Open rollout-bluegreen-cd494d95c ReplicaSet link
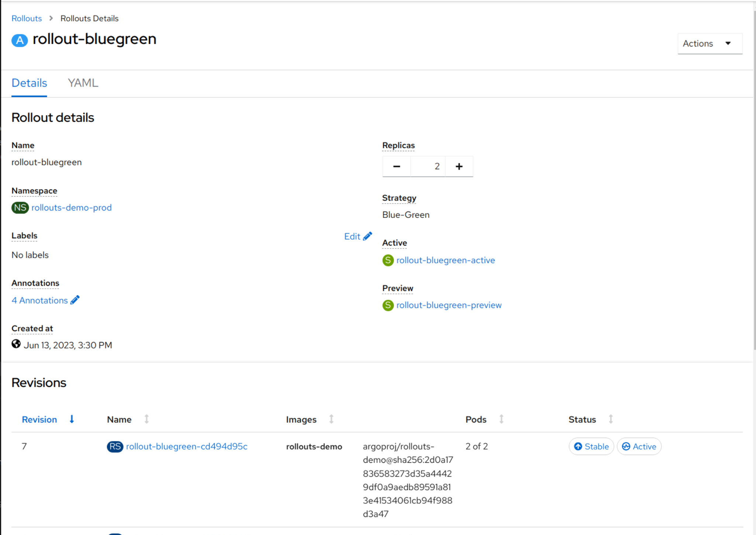The width and height of the screenshot is (756, 535). [x=187, y=447]
